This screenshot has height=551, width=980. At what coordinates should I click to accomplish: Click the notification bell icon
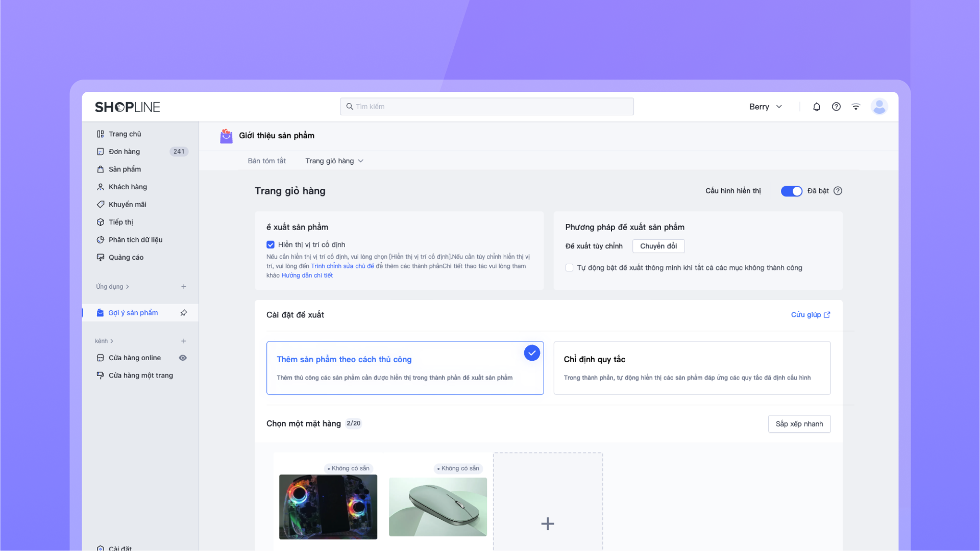click(x=817, y=107)
